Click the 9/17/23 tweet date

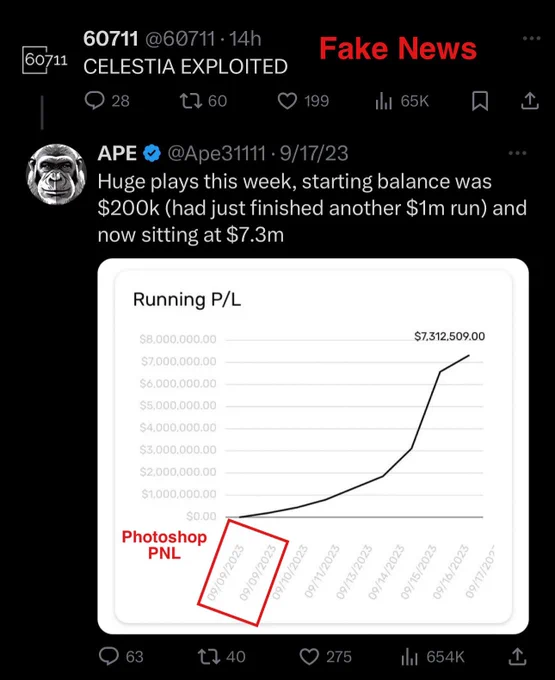tap(314, 153)
